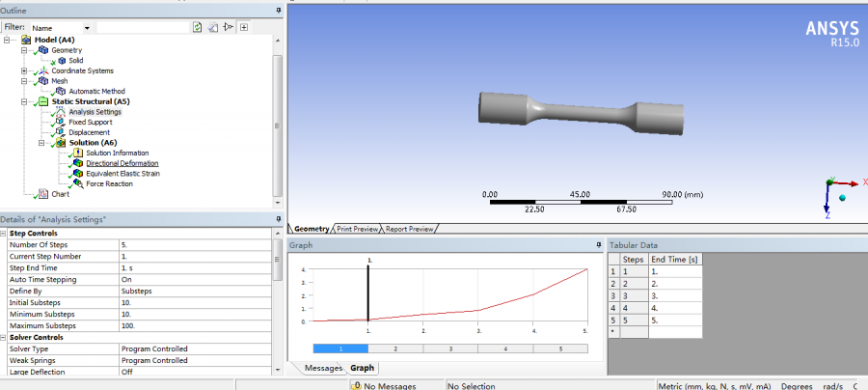Image resolution: width=868 pixels, height=390 pixels.
Task: Click the Automatic Method icon
Action: [x=61, y=91]
